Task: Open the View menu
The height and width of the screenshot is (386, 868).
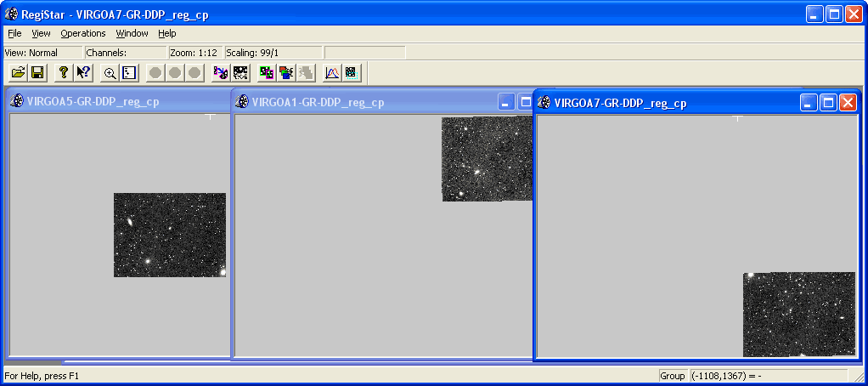Action: pos(41,33)
